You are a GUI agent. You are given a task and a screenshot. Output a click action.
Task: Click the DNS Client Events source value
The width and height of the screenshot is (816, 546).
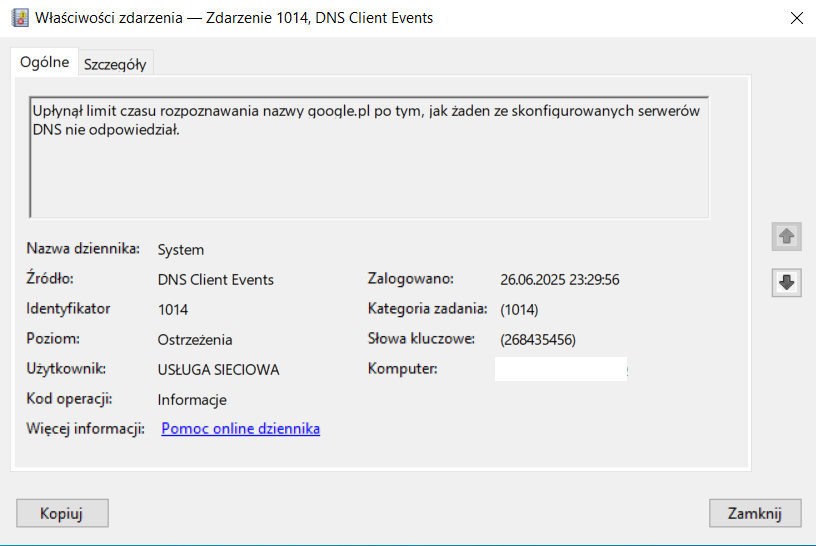[x=216, y=280]
